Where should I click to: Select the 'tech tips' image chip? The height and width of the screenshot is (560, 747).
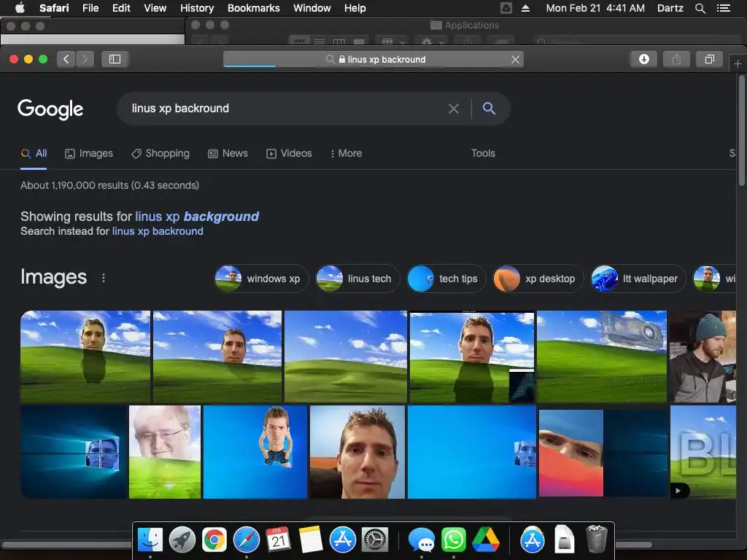[446, 279]
